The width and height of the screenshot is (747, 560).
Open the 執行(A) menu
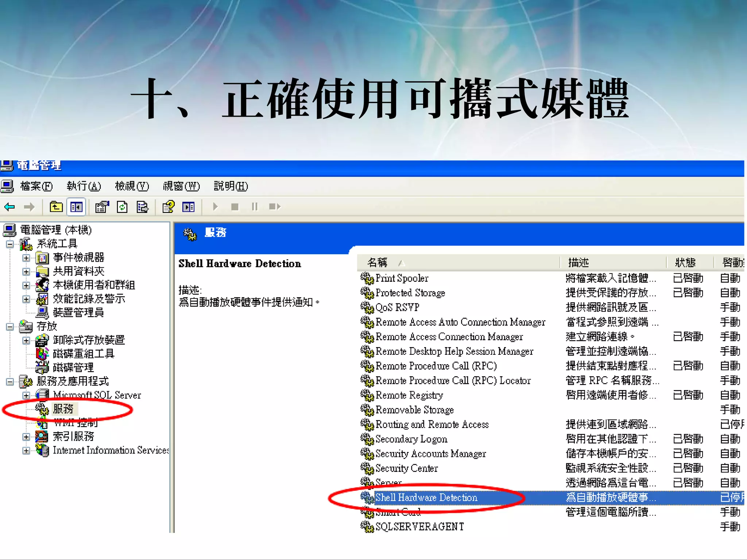[x=84, y=186]
